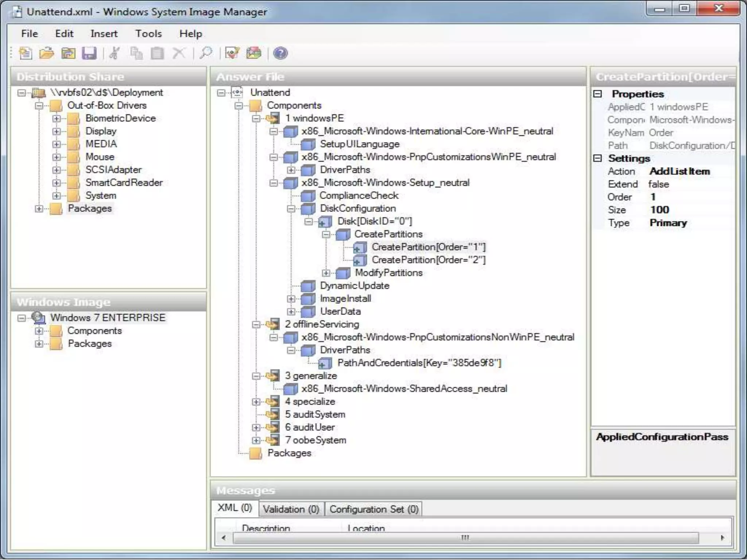Click the DiskConfiguration component cube icon
The width and height of the screenshot is (747, 560).
[308, 209]
